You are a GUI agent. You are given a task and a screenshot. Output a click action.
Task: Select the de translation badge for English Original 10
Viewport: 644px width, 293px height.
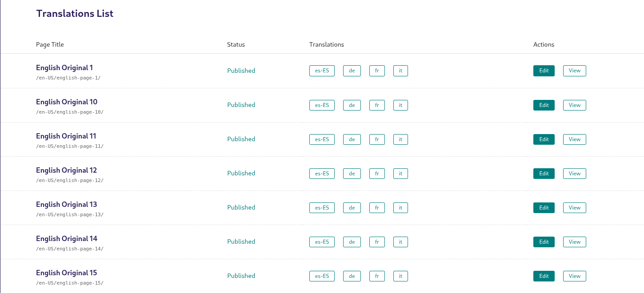coord(352,105)
